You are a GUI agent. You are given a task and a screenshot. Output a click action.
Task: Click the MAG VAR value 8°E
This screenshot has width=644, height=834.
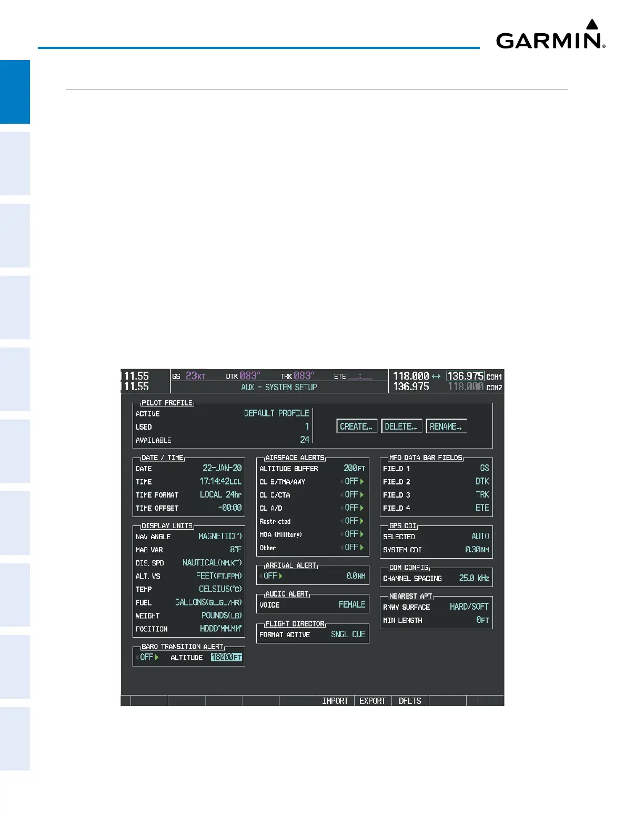236,549
